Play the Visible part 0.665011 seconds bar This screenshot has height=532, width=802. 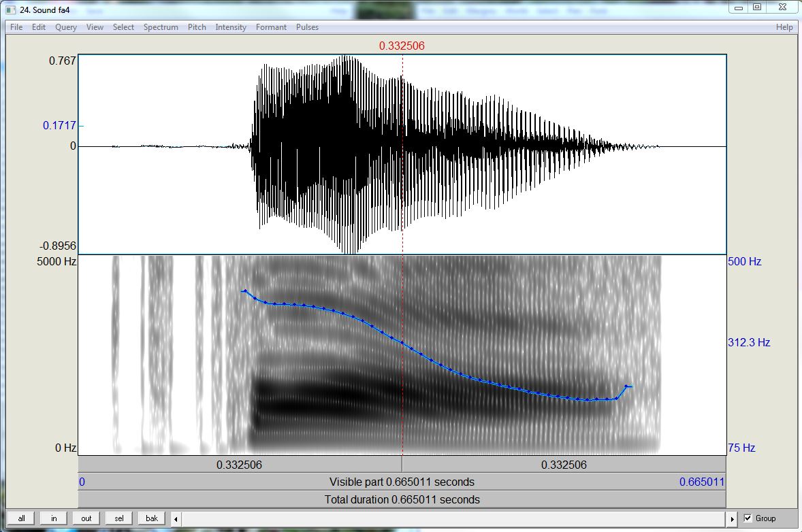click(402, 482)
